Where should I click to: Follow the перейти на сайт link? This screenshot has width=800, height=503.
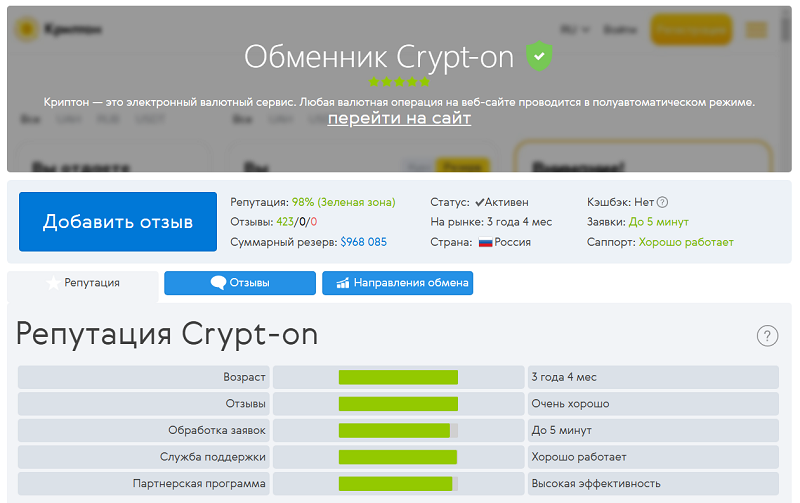coord(399,118)
